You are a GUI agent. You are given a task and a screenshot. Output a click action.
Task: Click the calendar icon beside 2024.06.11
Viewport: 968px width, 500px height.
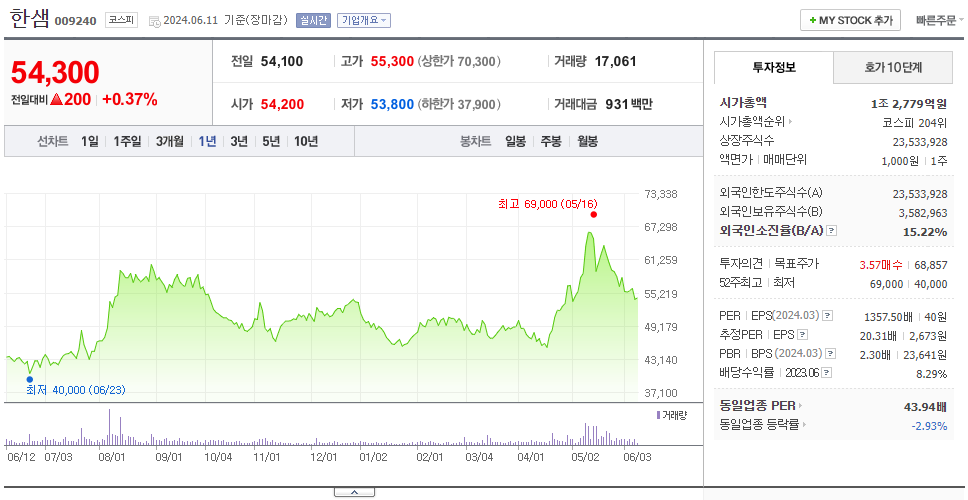(x=154, y=20)
